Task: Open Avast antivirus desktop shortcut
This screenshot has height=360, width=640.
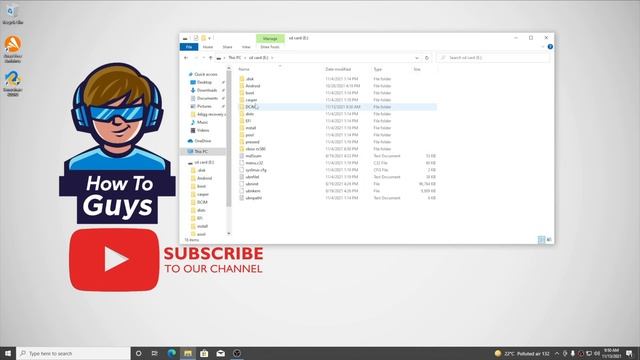Action: pos(13,49)
